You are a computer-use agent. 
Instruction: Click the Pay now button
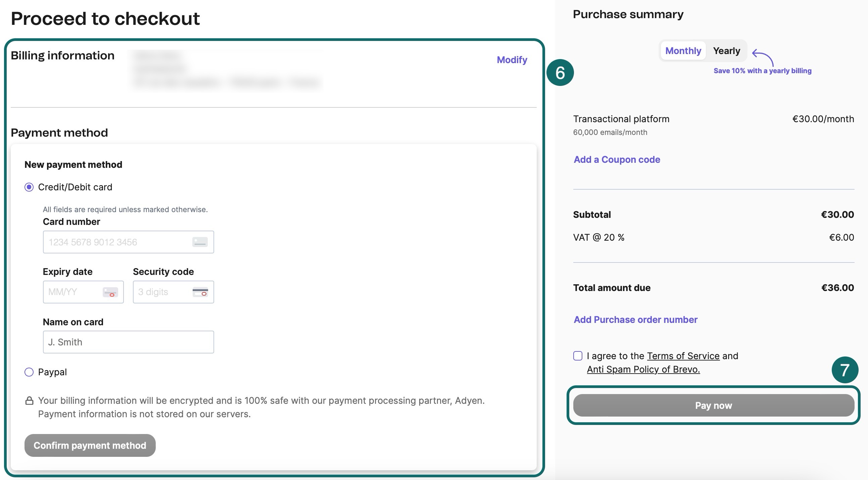pos(714,405)
